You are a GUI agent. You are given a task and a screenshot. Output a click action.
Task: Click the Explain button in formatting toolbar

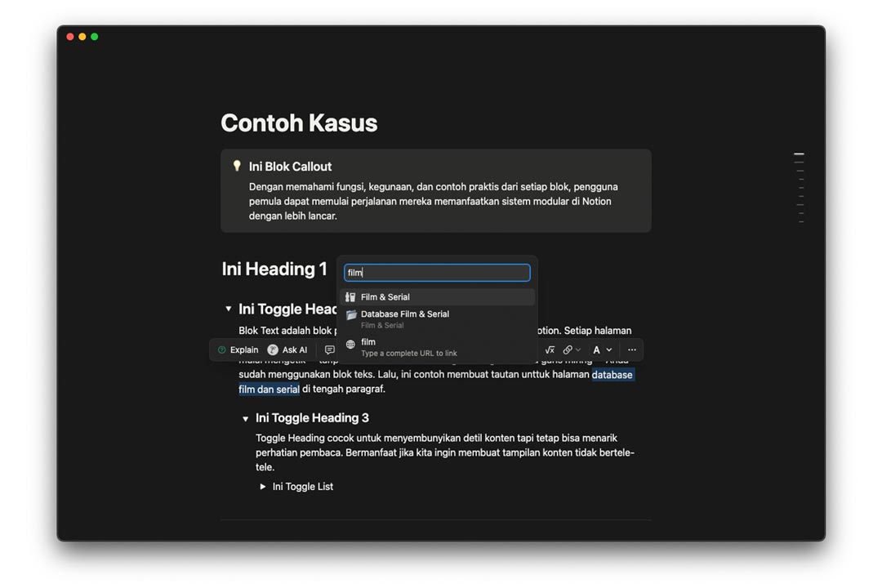238,350
